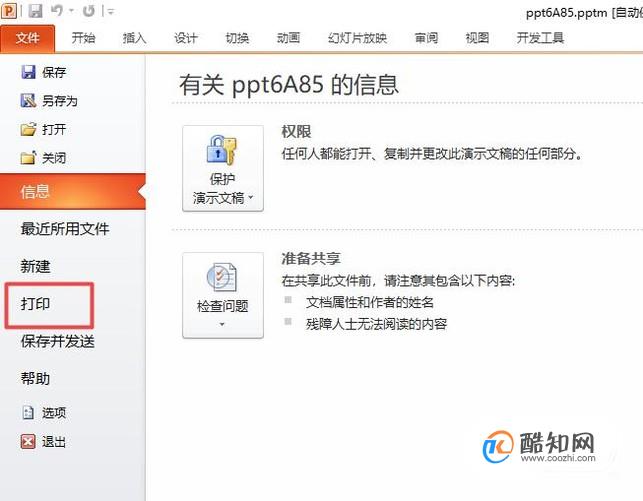Switch to the 动画 ribbon tab

[288, 38]
